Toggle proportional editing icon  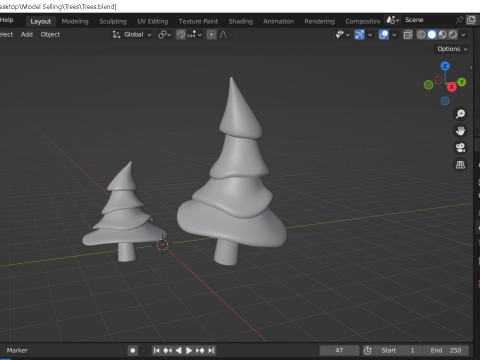coord(211,35)
